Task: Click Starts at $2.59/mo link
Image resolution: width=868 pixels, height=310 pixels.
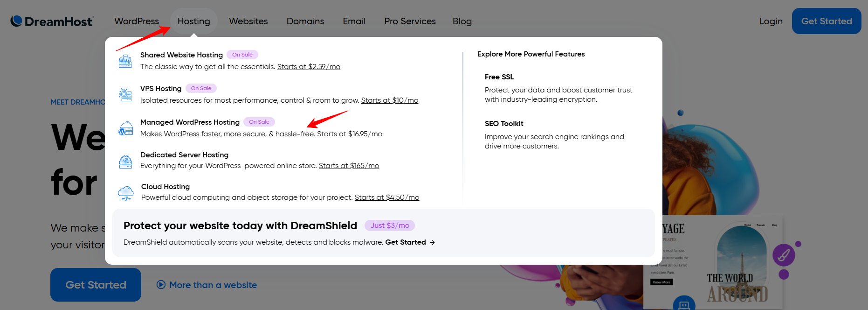Action: coord(309,67)
